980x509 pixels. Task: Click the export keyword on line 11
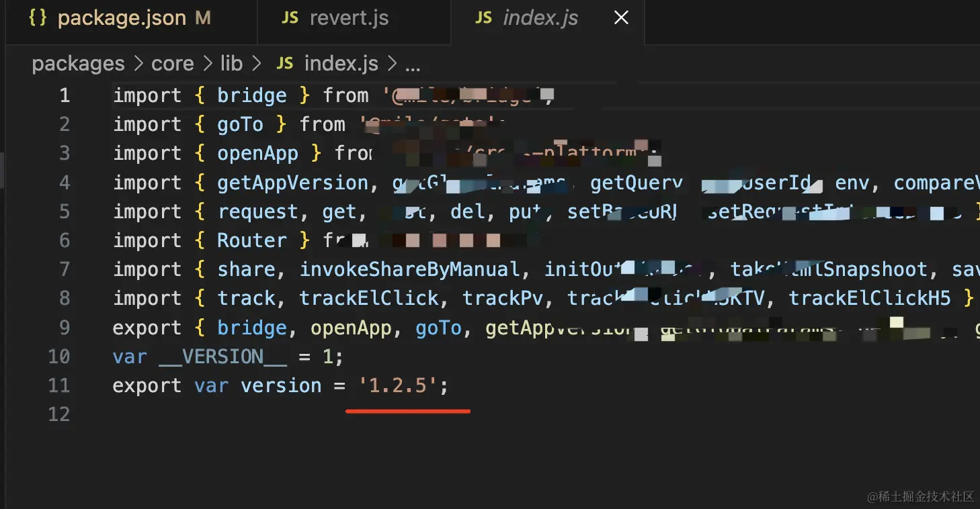pos(147,385)
